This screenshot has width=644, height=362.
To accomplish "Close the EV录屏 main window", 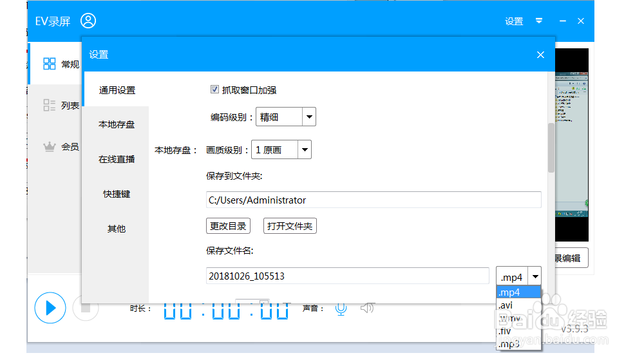I will point(581,21).
